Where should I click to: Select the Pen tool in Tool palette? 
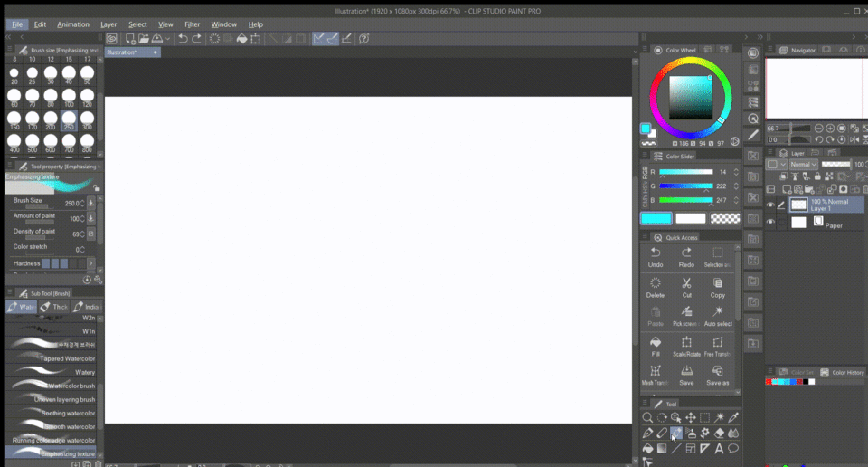pos(647,434)
